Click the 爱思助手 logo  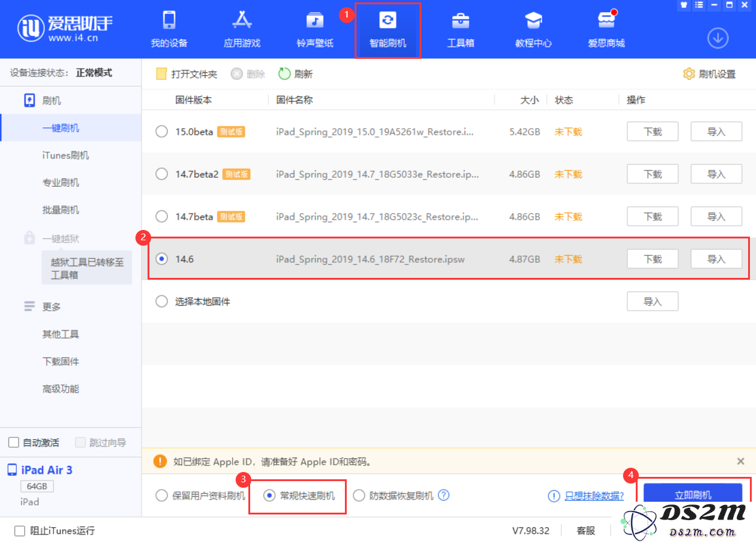pos(65,29)
